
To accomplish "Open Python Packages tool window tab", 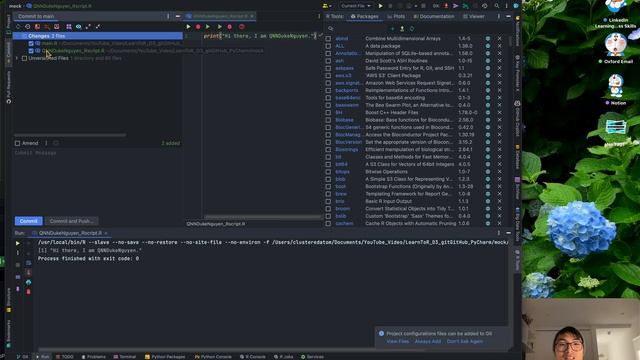I will click(x=165, y=357).
